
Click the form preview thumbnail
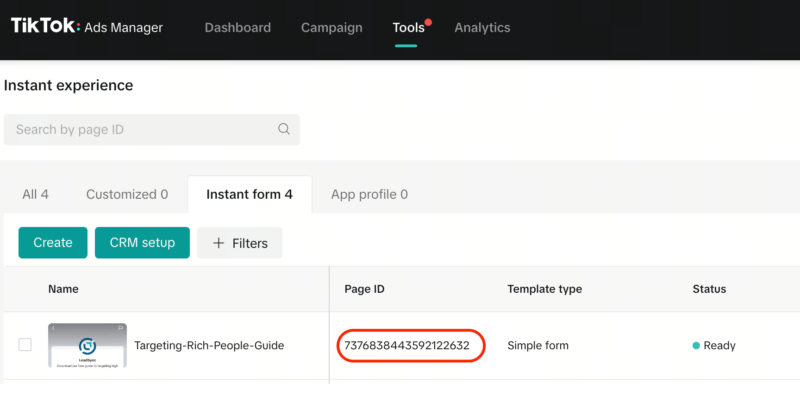click(x=87, y=346)
